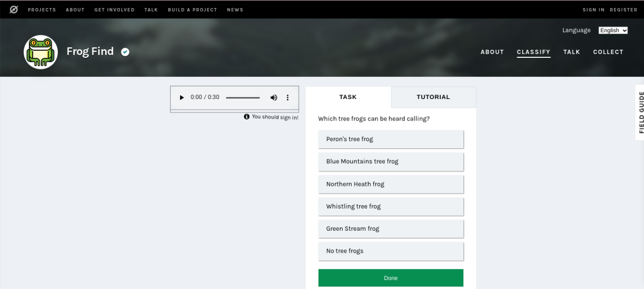The image size is (644, 289).
Task: Click the 'You should sign in!' notice
Action: point(275,117)
